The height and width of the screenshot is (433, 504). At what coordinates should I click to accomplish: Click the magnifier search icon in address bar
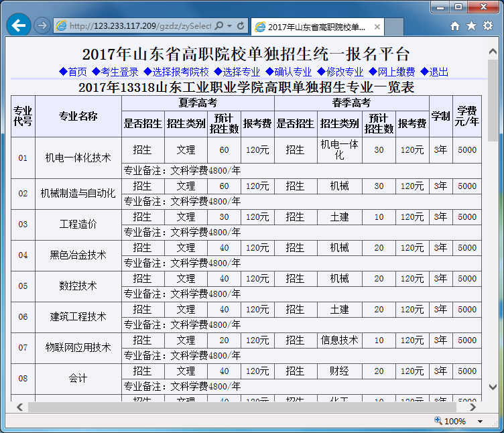tap(220, 25)
